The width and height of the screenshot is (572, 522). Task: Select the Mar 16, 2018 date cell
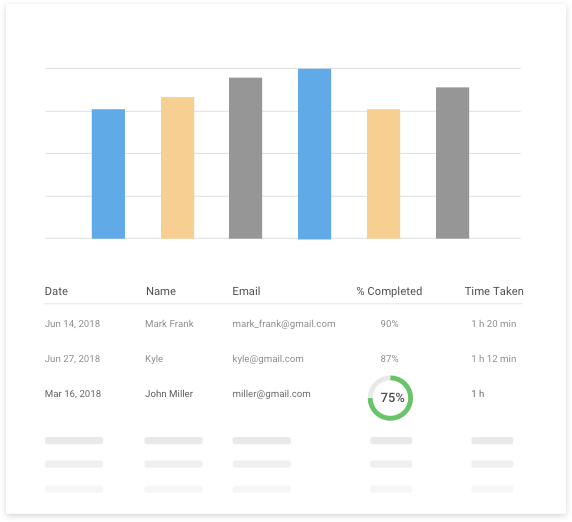pyautogui.click(x=73, y=394)
